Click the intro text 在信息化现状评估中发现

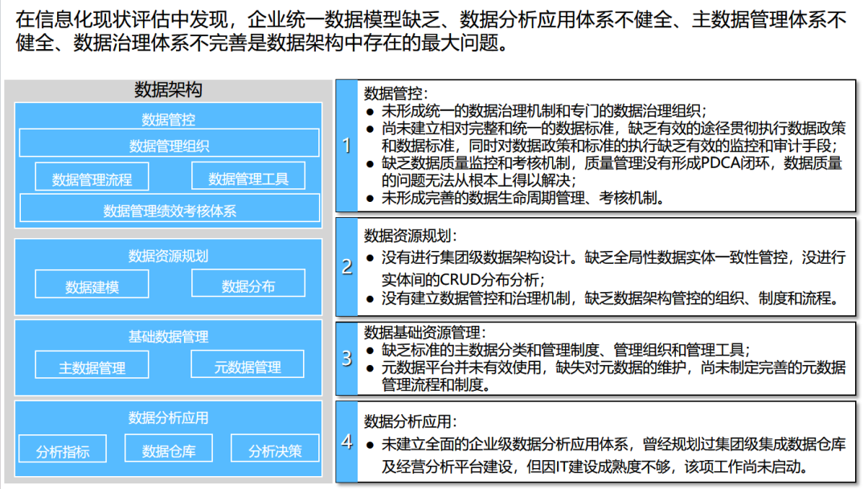pyautogui.click(x=122, y=19)
